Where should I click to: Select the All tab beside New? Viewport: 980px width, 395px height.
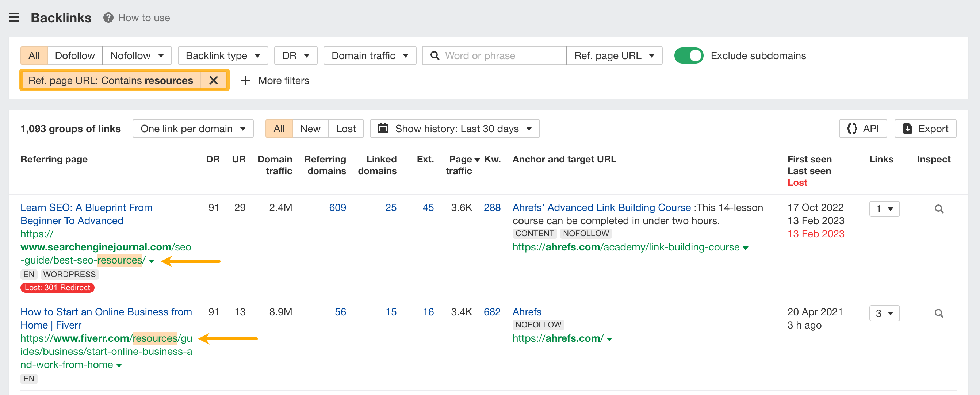coord(279,129)
